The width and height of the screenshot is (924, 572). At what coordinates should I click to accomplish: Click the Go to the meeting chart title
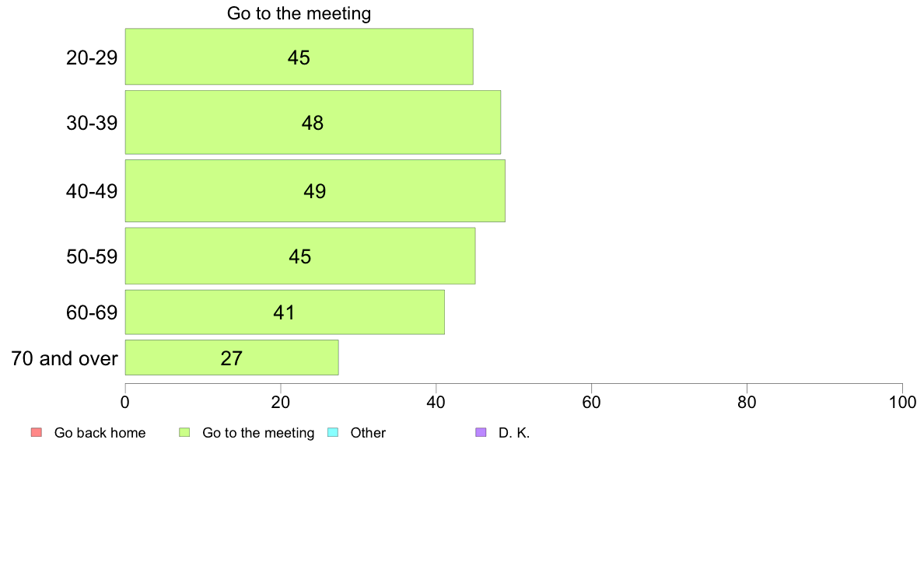[299, 13]
